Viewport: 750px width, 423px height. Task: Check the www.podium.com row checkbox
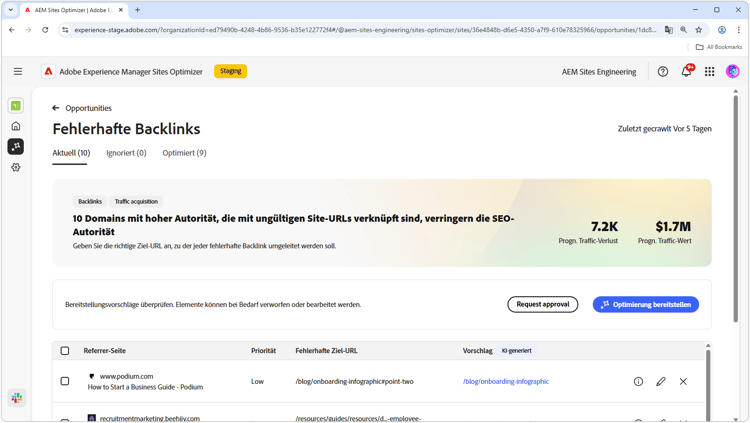tap(65, 381)
